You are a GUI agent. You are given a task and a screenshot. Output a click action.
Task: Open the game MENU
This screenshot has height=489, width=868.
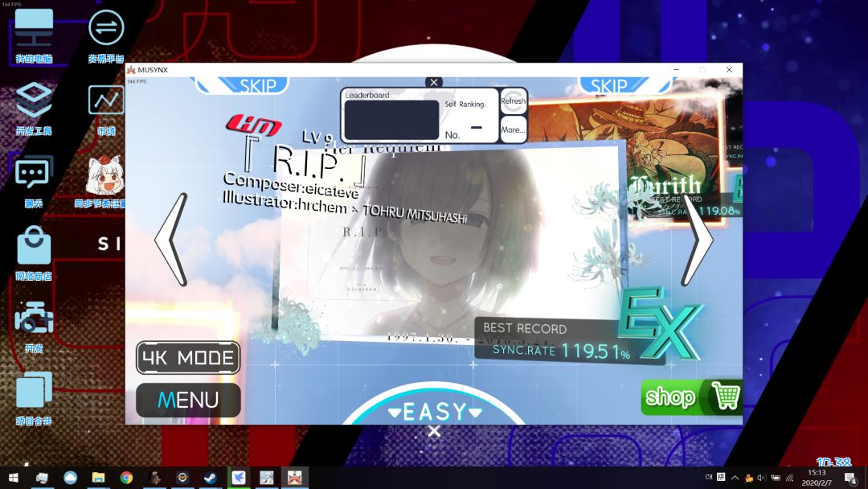click(188, 400)
